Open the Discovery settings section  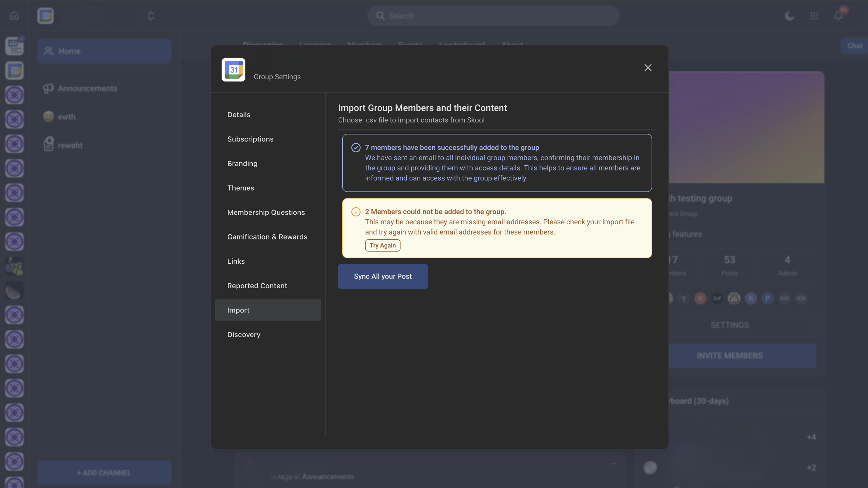click(x=243, y=335)
